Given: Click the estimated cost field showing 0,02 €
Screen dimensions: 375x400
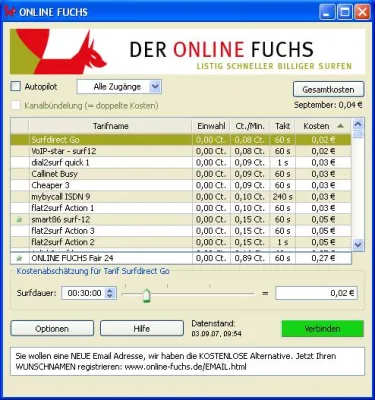Looking at the screenshot, I should pos(316,293).
